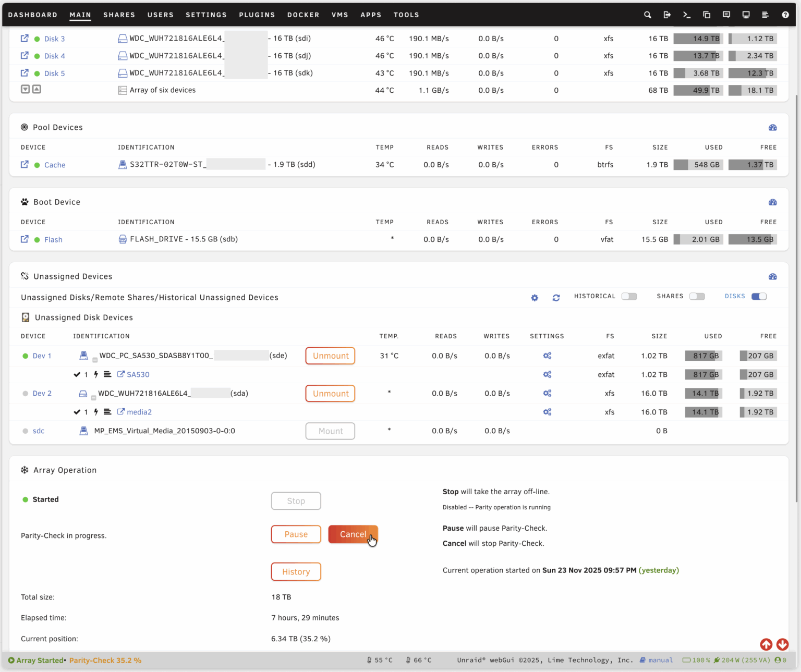Screen dimensions: 801x672
Task: Click the search icon in the top bar
Action: (x=647, y=15)
